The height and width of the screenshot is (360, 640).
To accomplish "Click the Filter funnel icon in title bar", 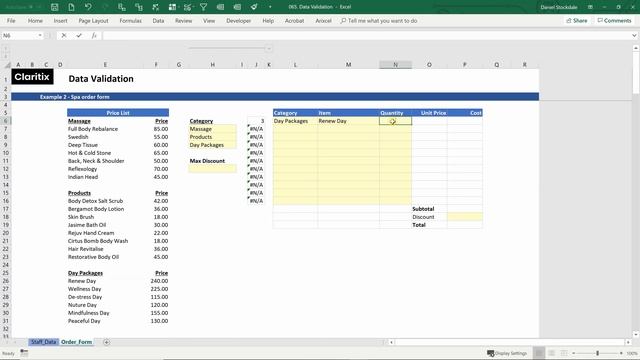I will tap(203, 7).
